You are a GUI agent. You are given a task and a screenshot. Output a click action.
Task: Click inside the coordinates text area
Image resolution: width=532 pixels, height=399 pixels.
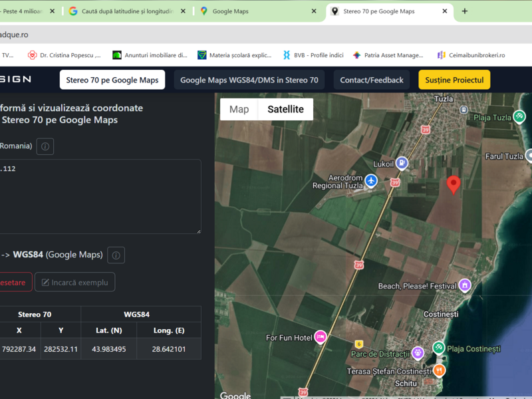pos(100,196)
